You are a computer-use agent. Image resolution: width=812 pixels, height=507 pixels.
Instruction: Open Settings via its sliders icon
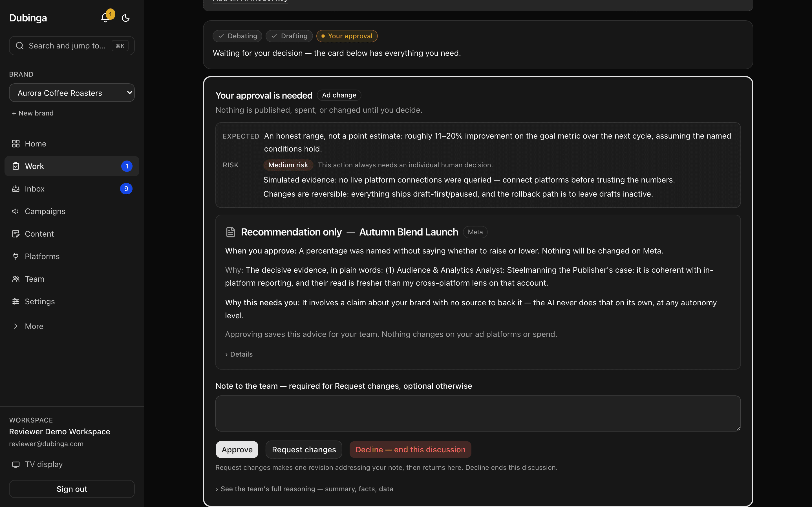pos(16,301)
